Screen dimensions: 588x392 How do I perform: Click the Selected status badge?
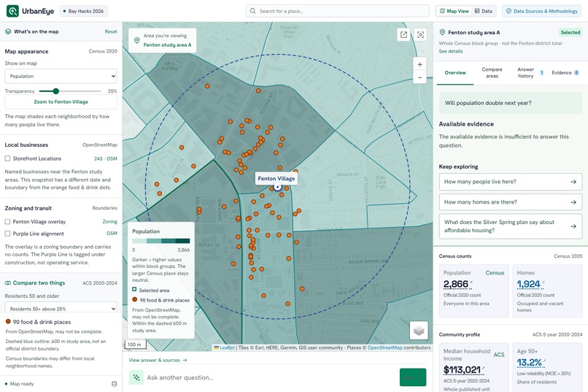pos(570,32)
